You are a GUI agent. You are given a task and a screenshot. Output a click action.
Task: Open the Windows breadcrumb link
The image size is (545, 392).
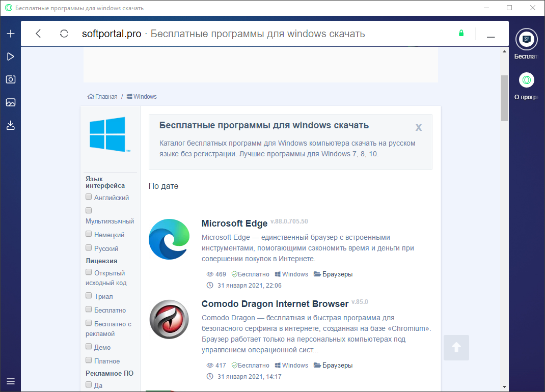tap(142, 97)
